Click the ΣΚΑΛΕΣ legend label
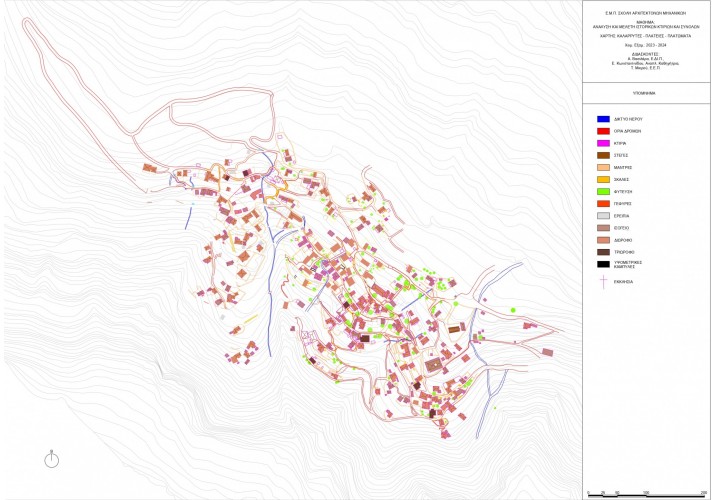715x500 pixels. point(622,180)
